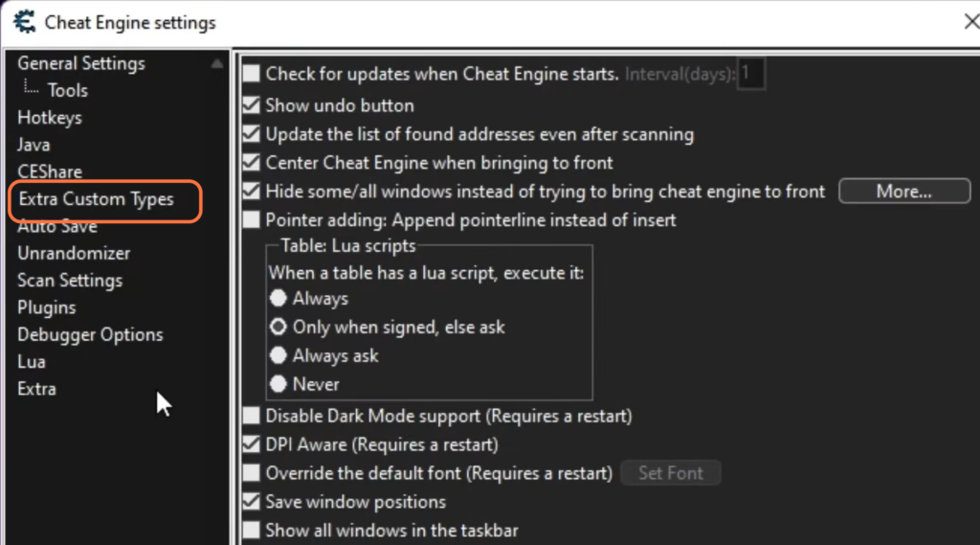Go to Scan Settings page
The width and height of the screenshot is (980, 545).
tap(70, 281)
